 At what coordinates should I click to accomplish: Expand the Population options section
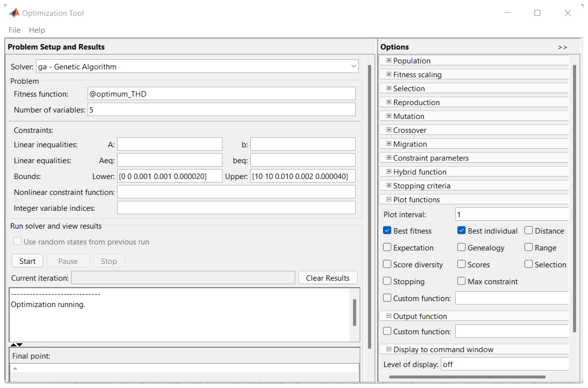(x=389, y=60)
